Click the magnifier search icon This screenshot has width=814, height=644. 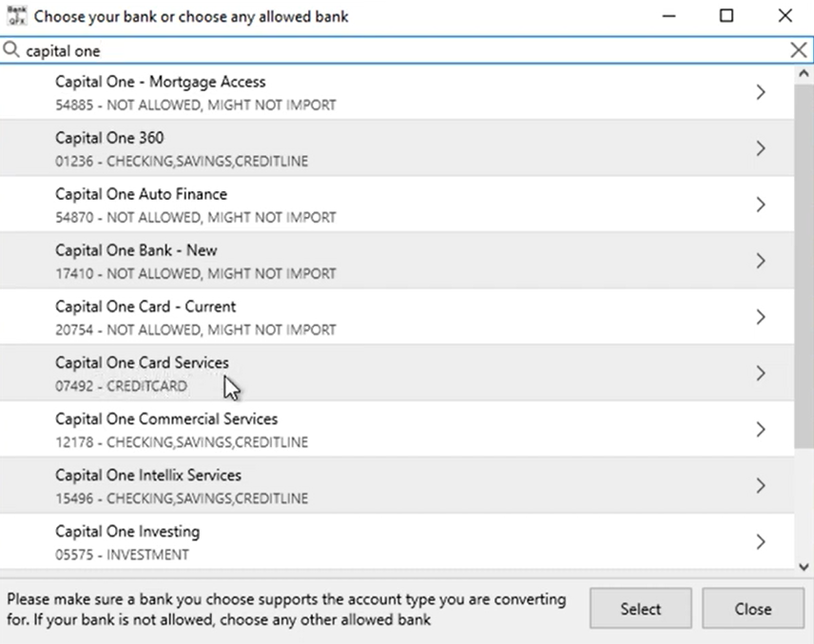pos(10,49)
